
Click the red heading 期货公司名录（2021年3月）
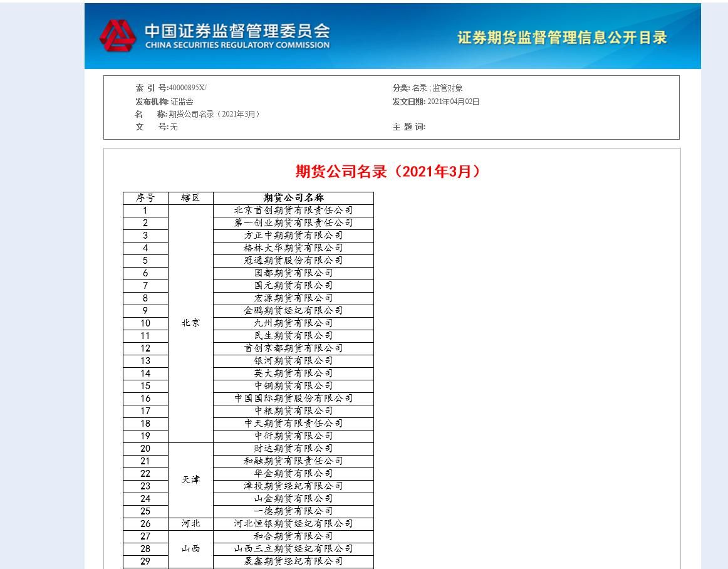tap(387, 172)
